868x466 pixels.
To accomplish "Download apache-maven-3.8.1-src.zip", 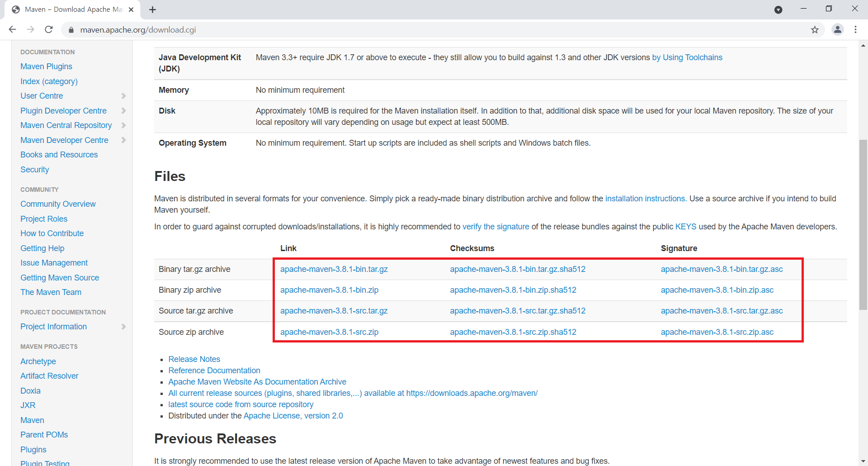I will (329, 332).
